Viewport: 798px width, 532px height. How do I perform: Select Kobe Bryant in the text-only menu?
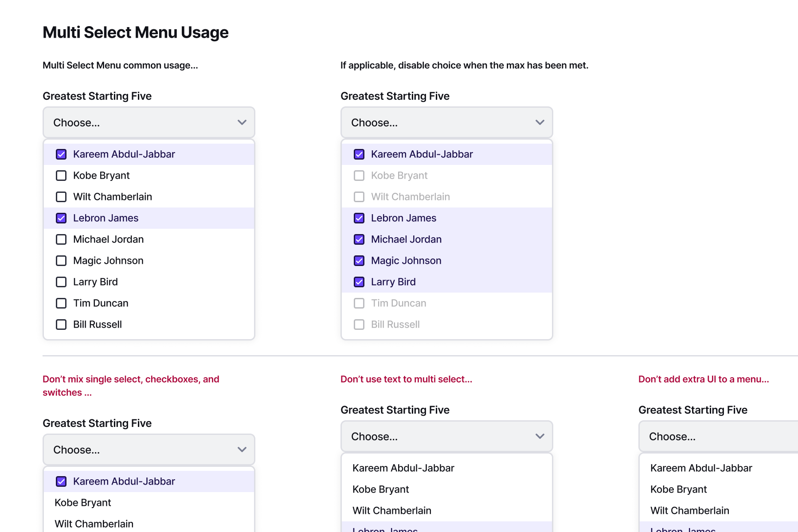point(447,489)
